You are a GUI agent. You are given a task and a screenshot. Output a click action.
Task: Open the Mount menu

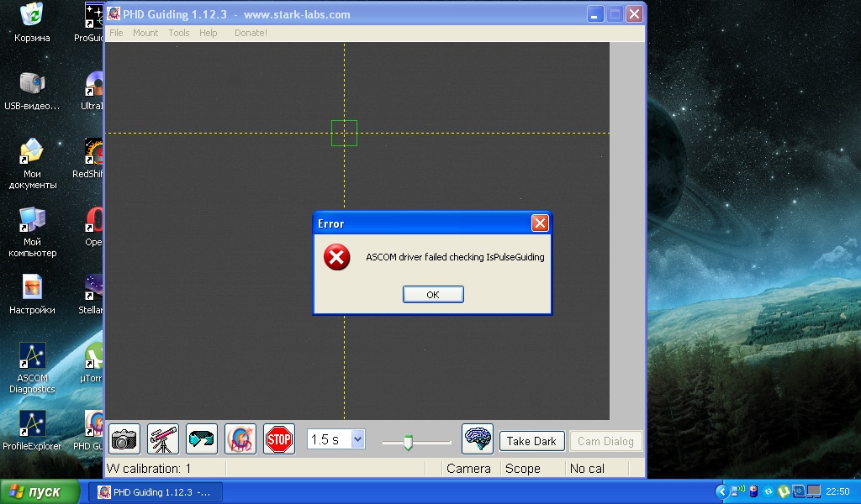pyautogui.click(x=145, y=33)
